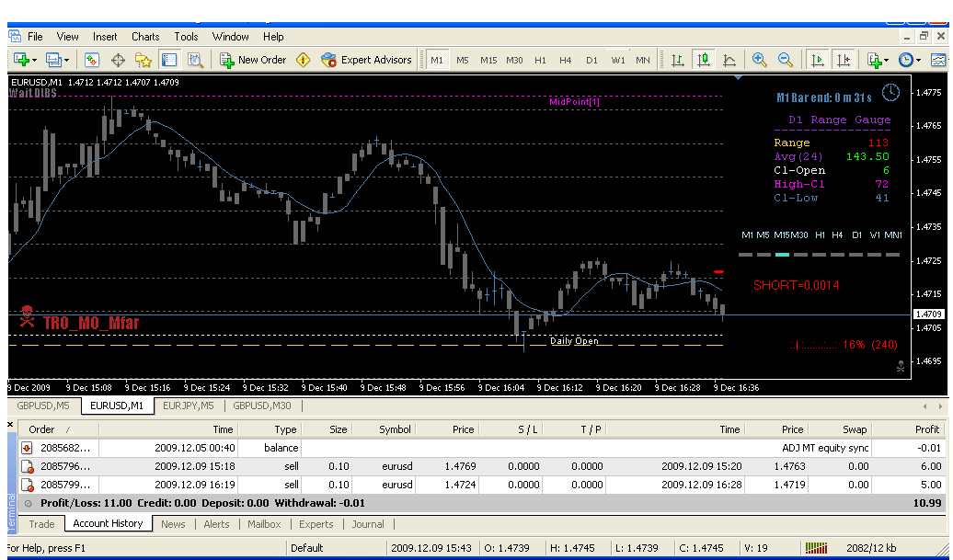
Task: Switch chart to line chart style
Action: point(729,60)
